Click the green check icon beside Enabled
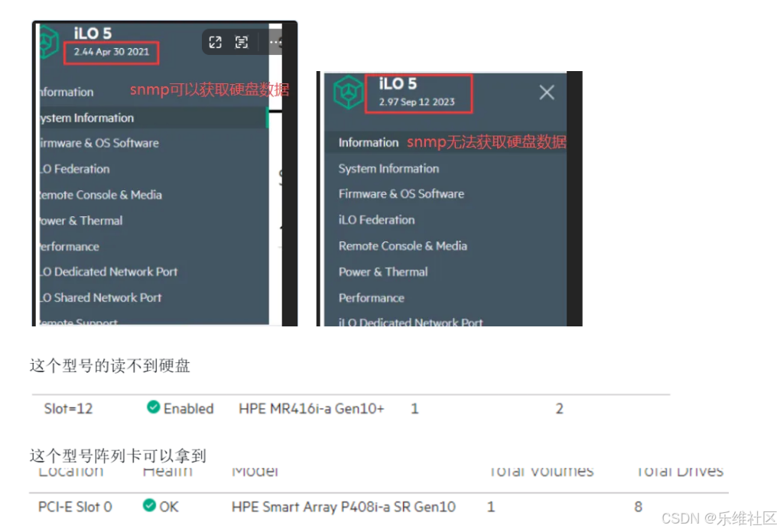The image size is (780, 532). 153,407
